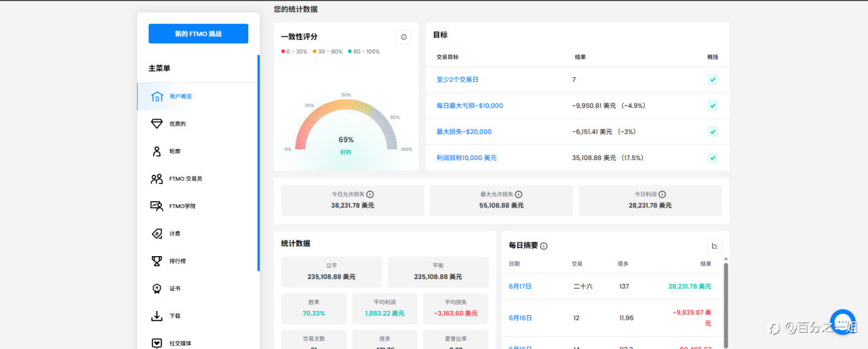868x349 pixels.
Task: Open the 每日最大亏损-$10,000 link
Action: (470, 106)
